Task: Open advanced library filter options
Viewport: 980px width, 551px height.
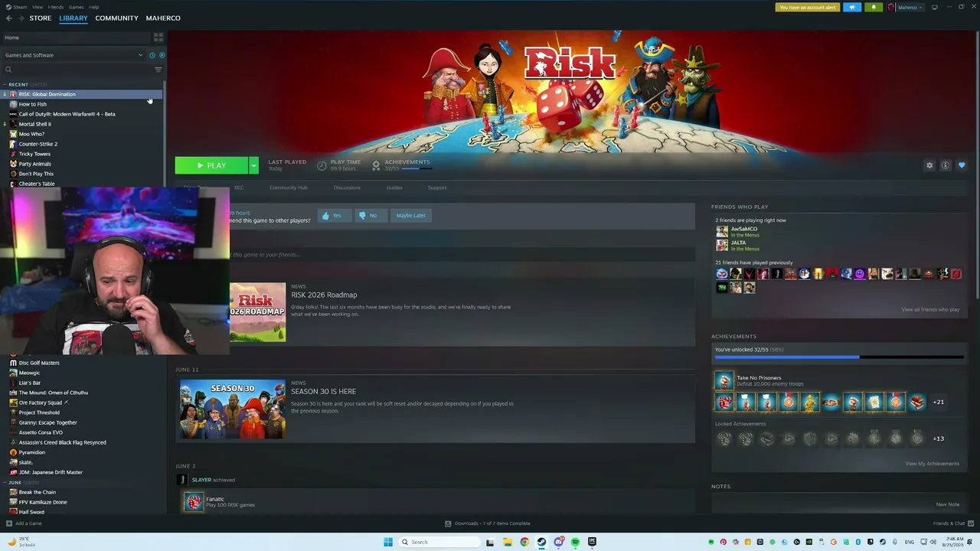Action: coord(158,70)
